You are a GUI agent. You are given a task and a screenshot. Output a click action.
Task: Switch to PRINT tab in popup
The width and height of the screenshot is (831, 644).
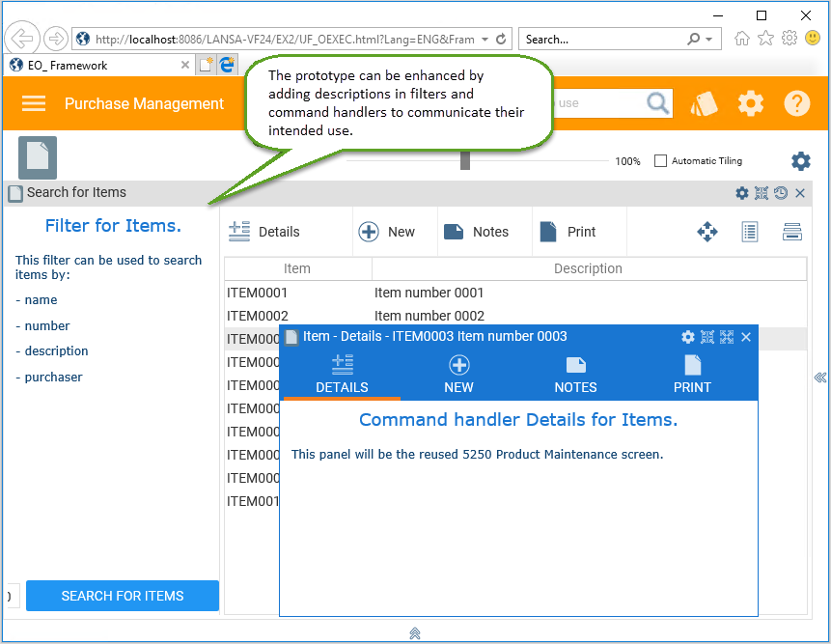(692, 376)
